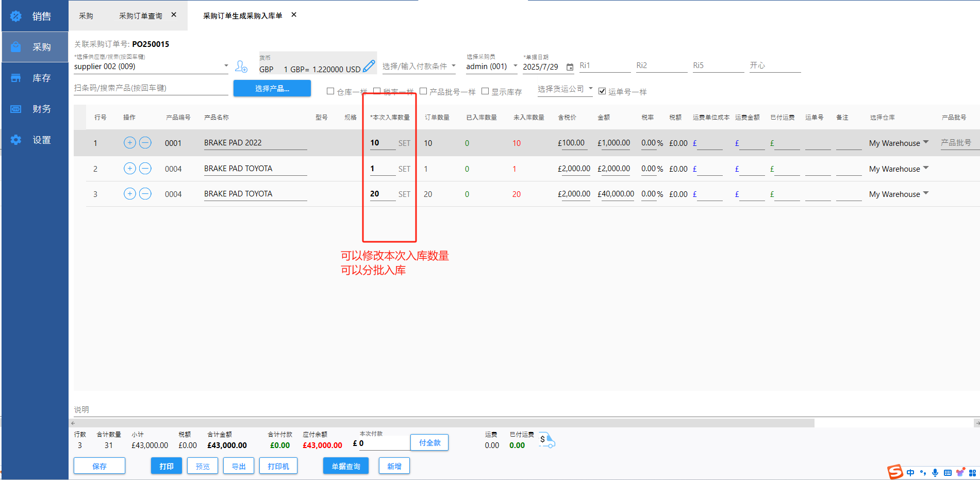The height and width of the screenshot is (480, 980).
Task: Enable the 产品批号一样 checkbox
Action: [x=423, y=91]
